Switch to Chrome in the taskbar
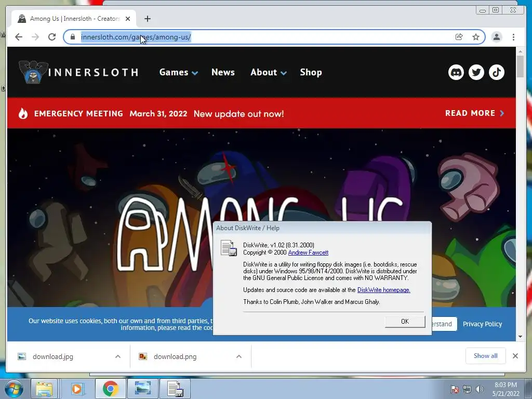The width and height of the screenshot is (532, 399). (110, 389)
